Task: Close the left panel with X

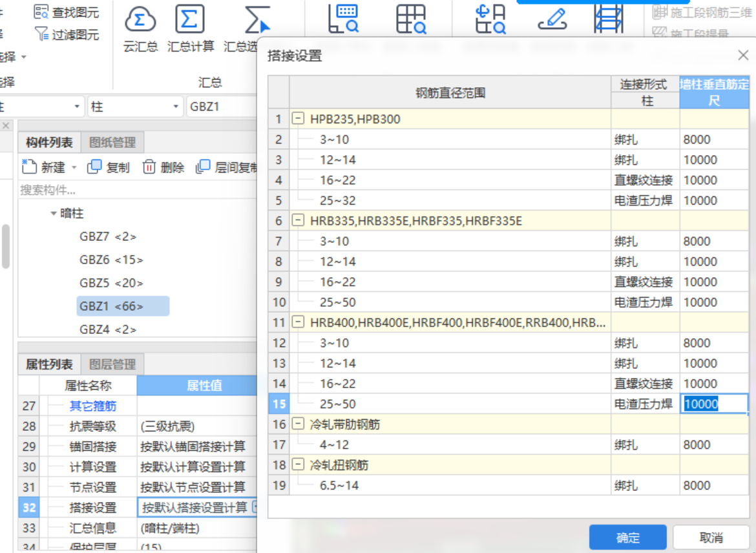Action: [x=6, y=125]
